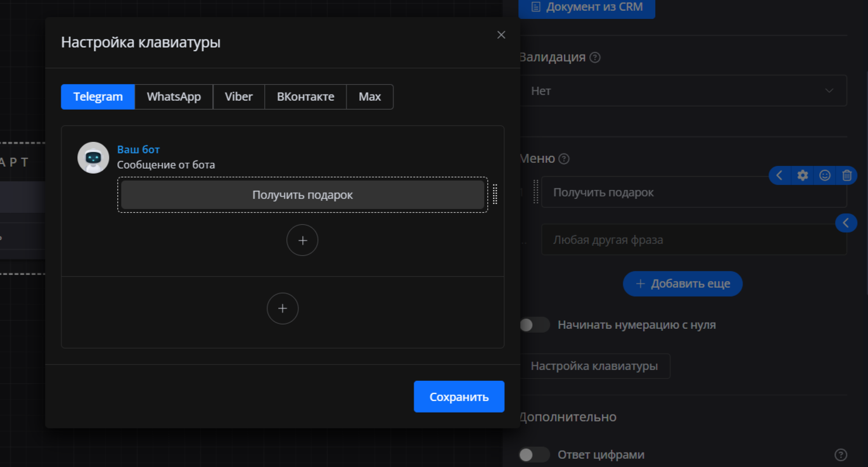This screenshot has width=868, height=467.
Task: Open emoji picker with the smiley icon
Action: coord(824,176)
